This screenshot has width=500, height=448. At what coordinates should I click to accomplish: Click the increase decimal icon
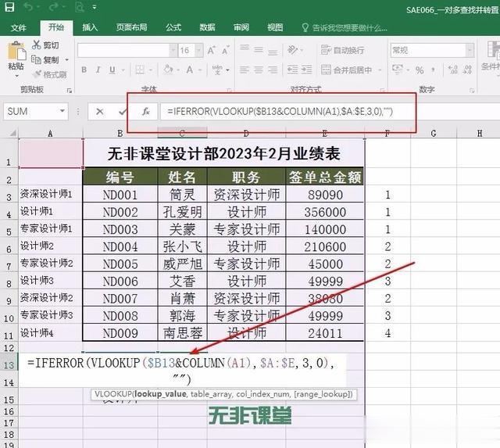(453, 70)
